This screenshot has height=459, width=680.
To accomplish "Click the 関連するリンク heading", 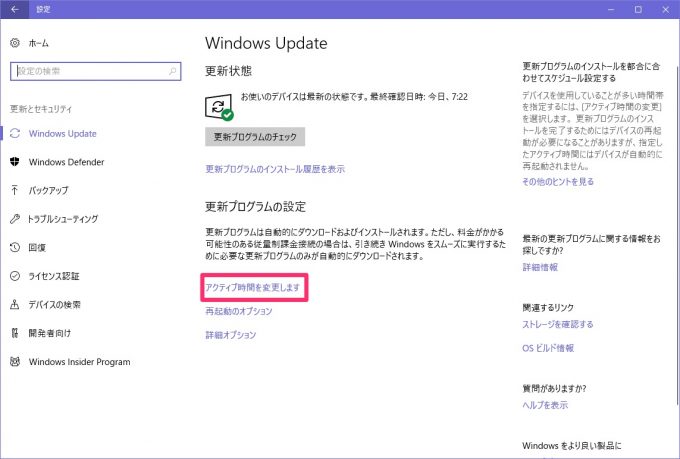I will pos(548,308).
